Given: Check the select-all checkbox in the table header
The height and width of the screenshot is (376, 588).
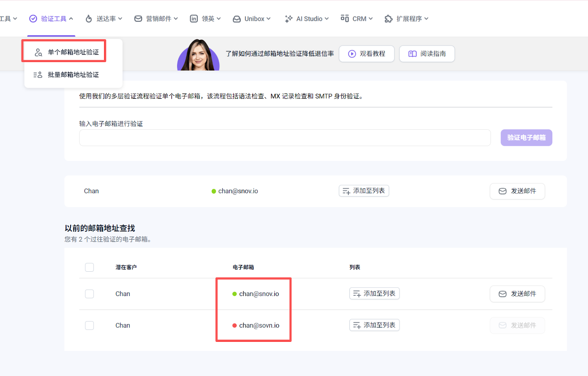Looking at the screenshot, I should (x=89, y=267).
